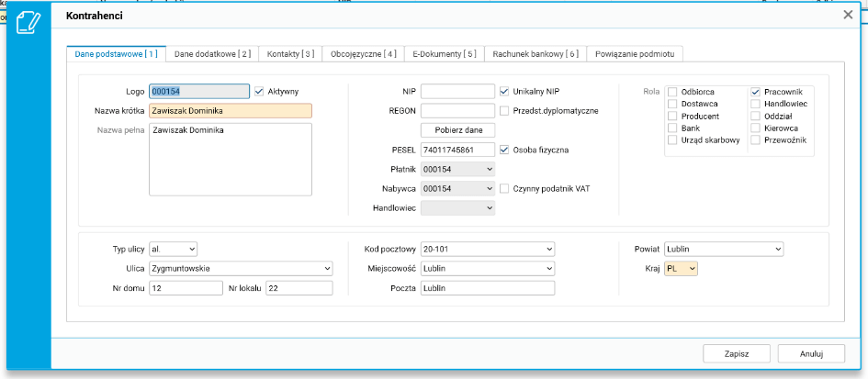The height and width of the screenshot is (379, 868).
Task: Click the Nazwa pełna text area
Action: [231, 160]
